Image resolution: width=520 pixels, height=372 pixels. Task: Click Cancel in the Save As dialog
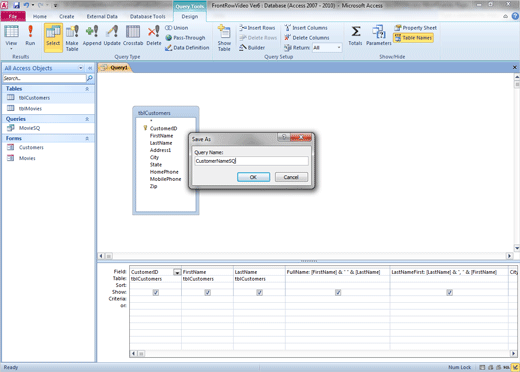(x=291, y=177)
